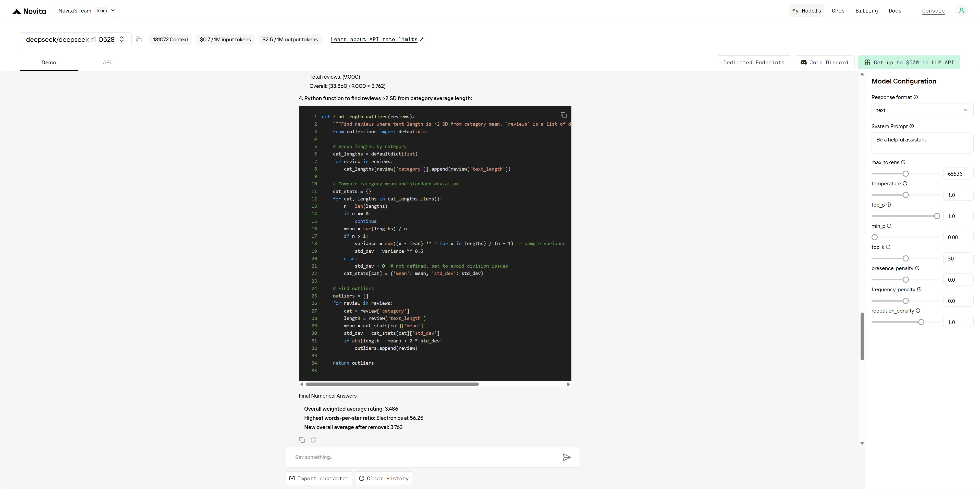Open My Models menu

(806, 11)
